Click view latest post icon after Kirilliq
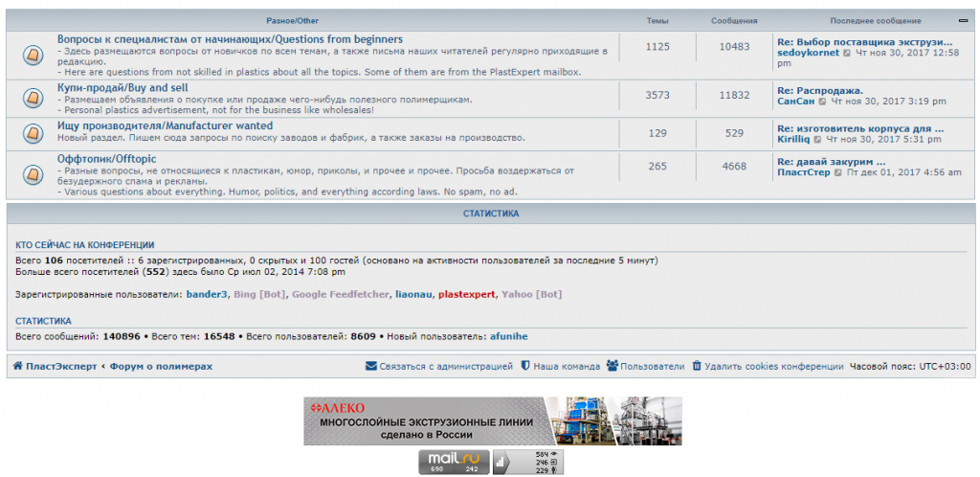 [818, 140]
